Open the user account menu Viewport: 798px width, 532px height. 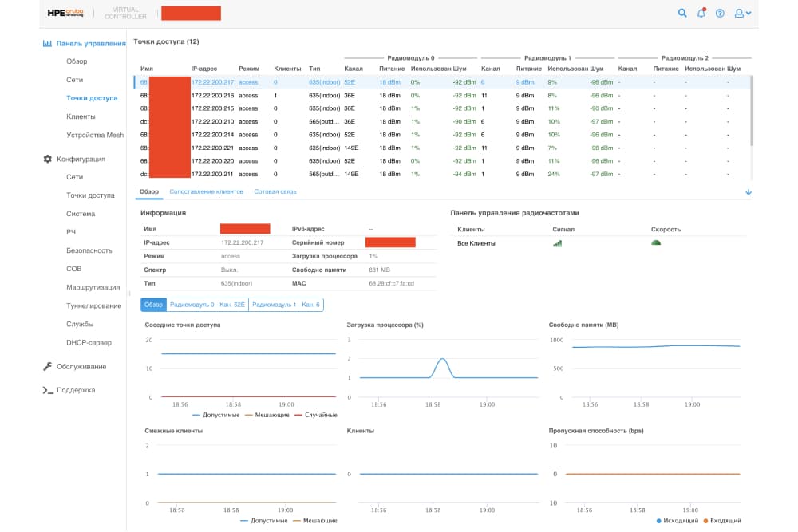[742, 14]
